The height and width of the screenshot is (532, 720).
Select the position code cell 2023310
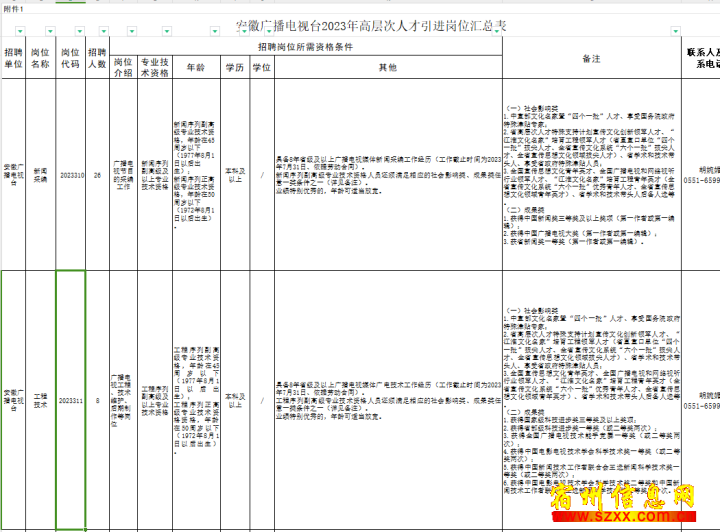tap(71, 174)
